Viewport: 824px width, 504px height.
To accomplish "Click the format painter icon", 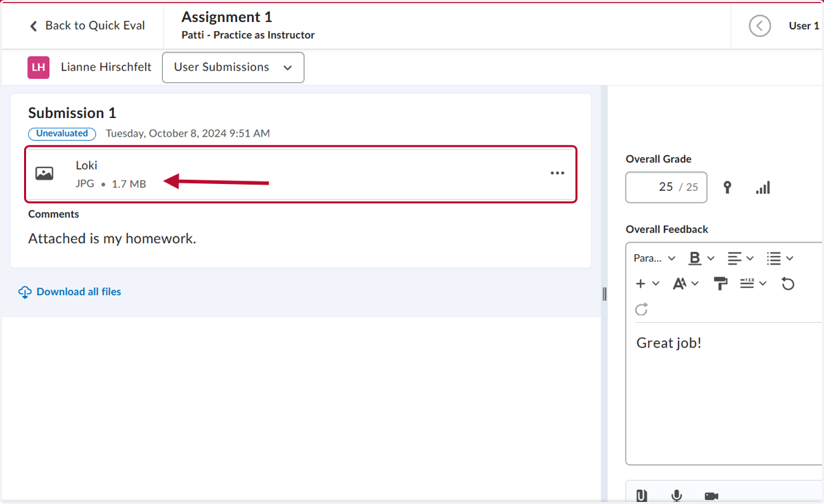I will [721, 284].
